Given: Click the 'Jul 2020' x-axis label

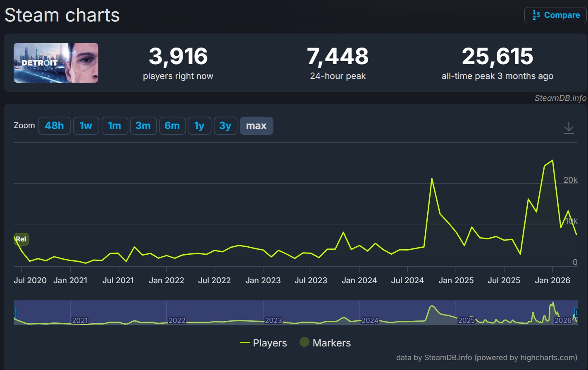Looking at the screenshot, I should 30,280.
